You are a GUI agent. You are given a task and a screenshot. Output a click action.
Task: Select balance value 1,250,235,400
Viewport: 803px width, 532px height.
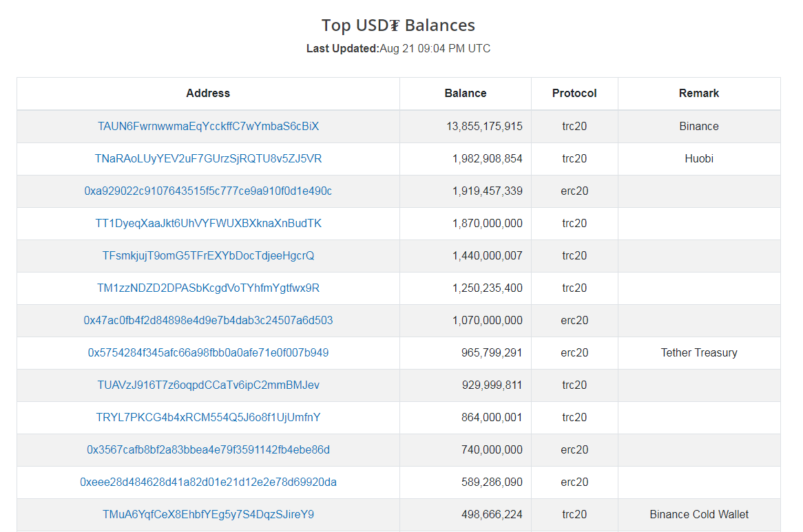point(488,288)
